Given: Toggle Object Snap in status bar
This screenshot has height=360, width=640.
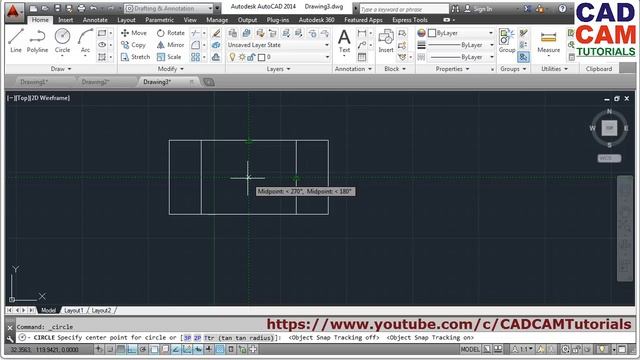Looking at the screenshot, I should pos(154,349).
